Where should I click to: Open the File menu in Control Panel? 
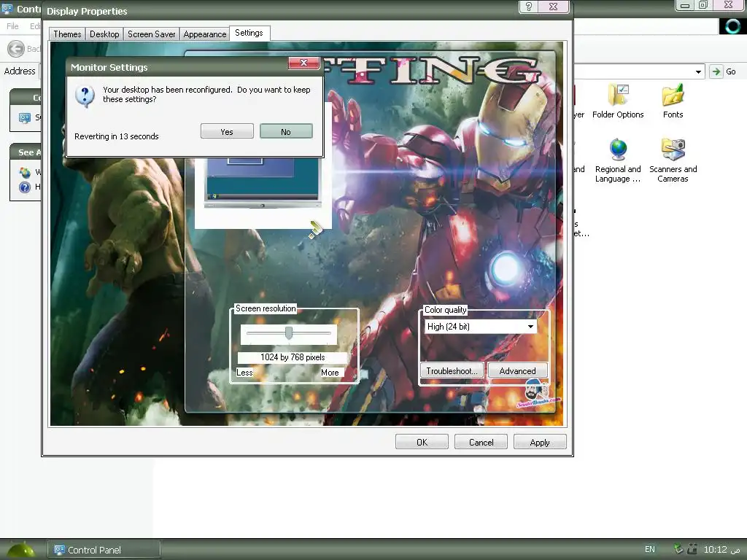point(12,26)
